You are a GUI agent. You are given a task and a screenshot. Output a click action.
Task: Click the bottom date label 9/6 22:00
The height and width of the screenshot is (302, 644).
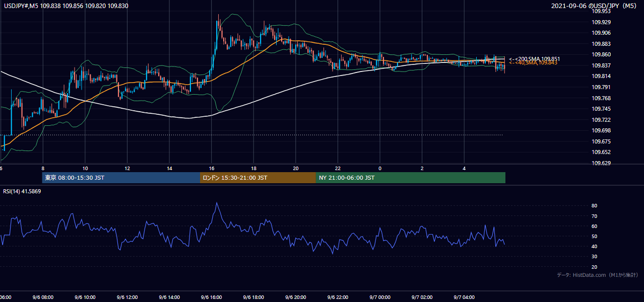(338, 297)
